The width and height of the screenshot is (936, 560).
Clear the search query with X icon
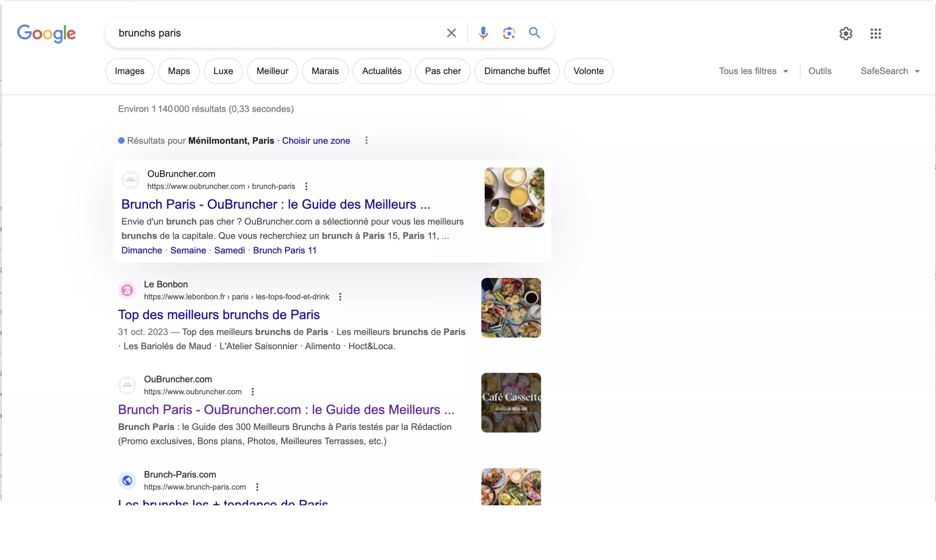451,33
